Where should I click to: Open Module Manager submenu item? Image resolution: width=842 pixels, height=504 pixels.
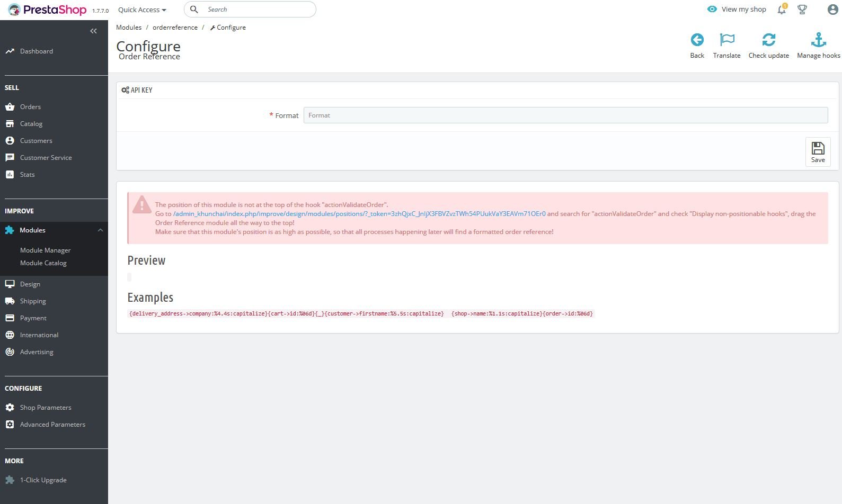click(x=46, y=250)
